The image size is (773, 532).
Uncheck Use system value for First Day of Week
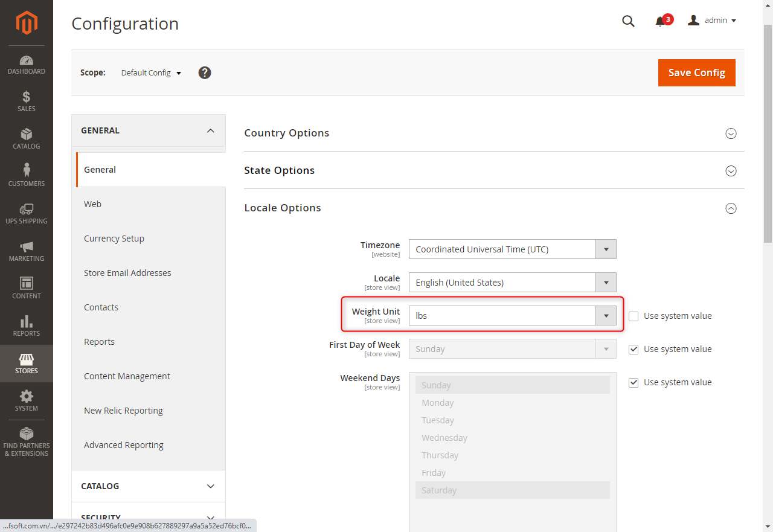[x=633, y=349]
